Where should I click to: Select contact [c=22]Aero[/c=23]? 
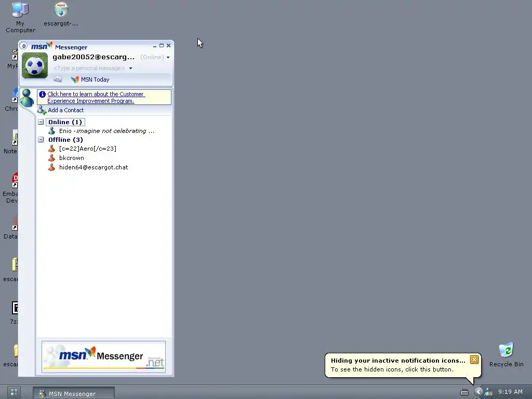87,148
